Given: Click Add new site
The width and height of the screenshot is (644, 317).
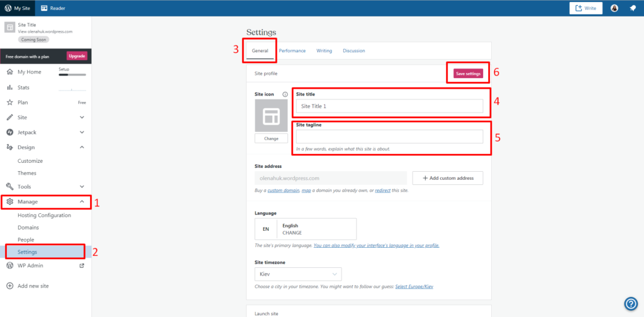Looking at the screenshot, I should coord(33,286).
